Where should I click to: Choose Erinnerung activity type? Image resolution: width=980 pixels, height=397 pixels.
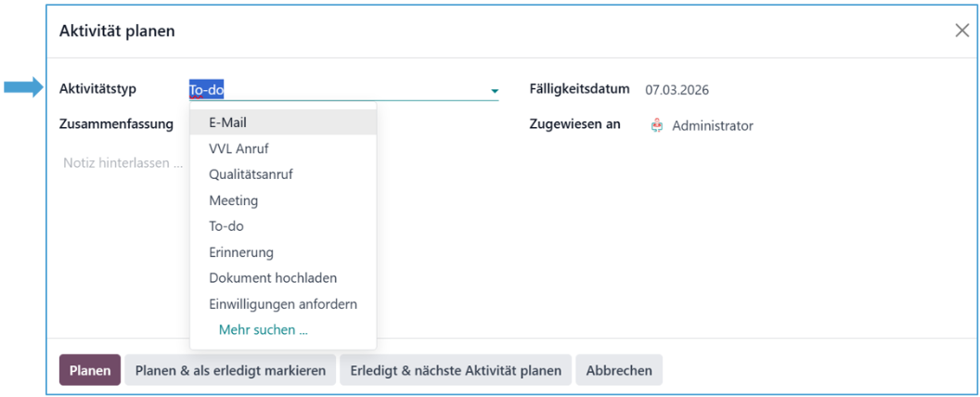[x=241, y=252]
